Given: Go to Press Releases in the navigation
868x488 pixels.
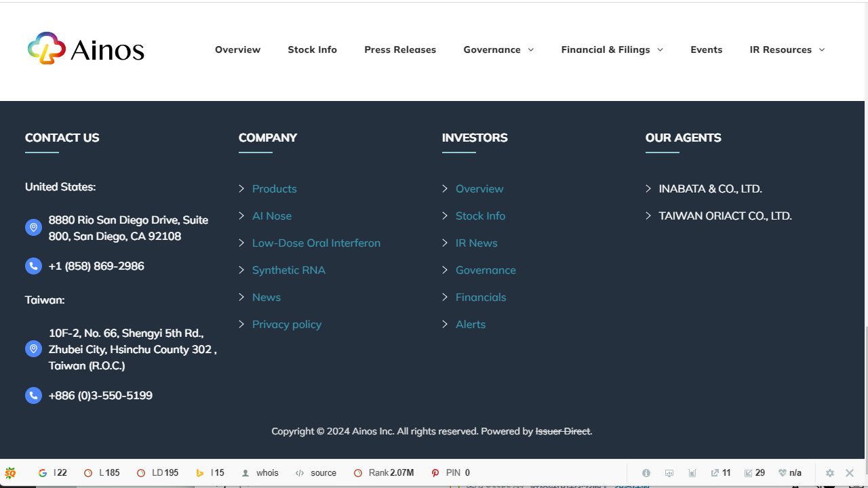Looking at the screenshot, I should pyautogui.click(x=400, y=49).
